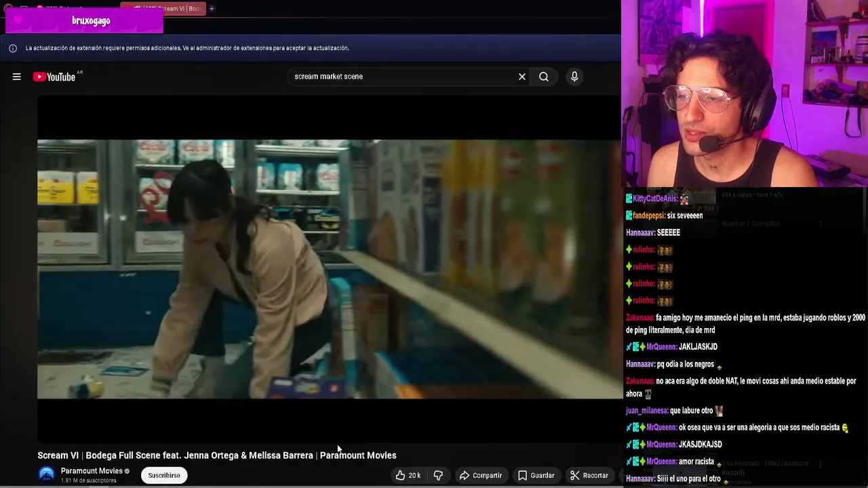Click the bruxogago overlay banner
The height and width of the screenshot is (488, 868).
(83, 20)
